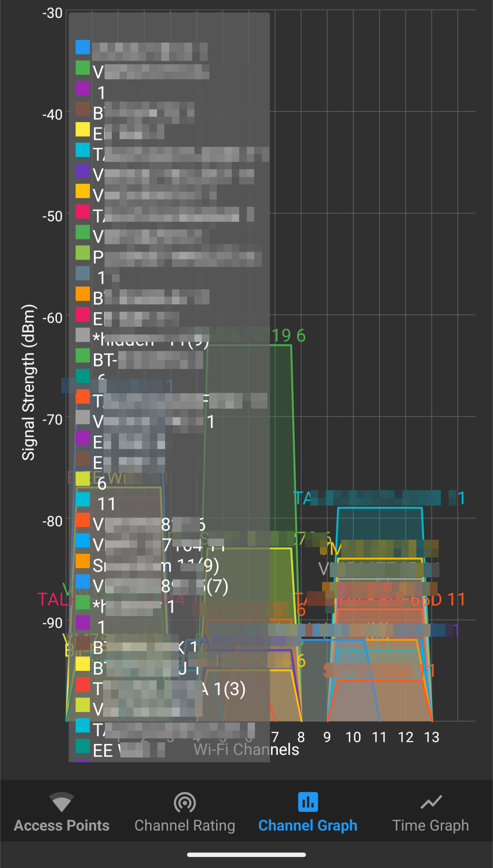Tap the cyan swatch next to legend entry '11'
The image size is (493, 868).
point(83,499)
